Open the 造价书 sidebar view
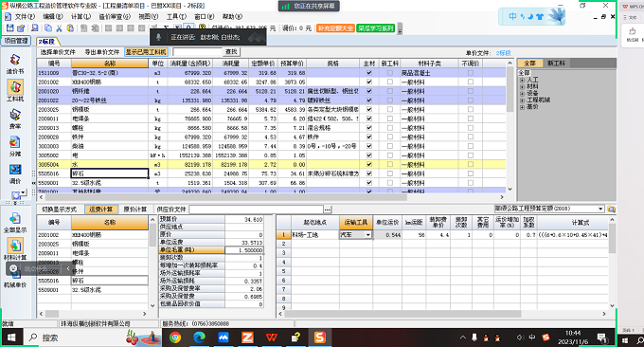Image resolution: width=644 pixels, height=347 pixels. coord(15,64)
